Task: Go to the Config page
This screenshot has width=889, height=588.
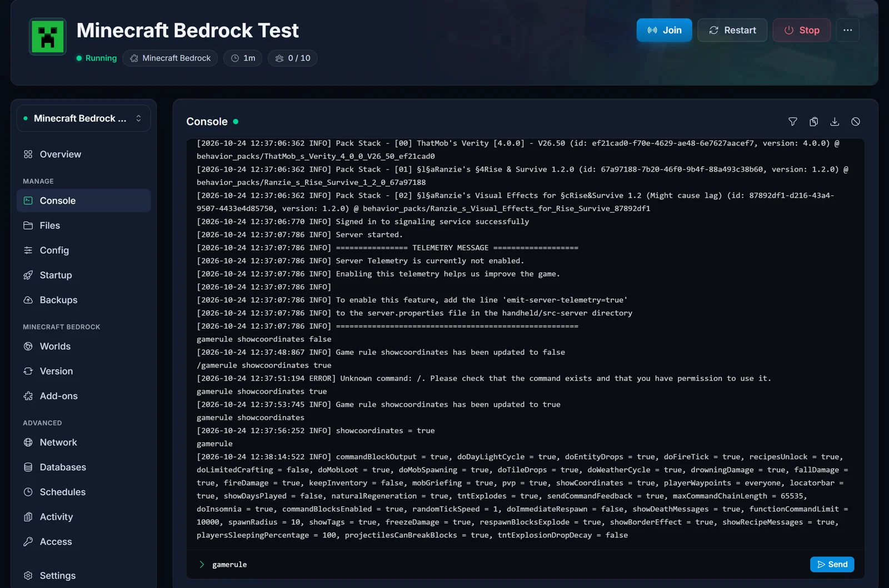Action: click(83, 250)
